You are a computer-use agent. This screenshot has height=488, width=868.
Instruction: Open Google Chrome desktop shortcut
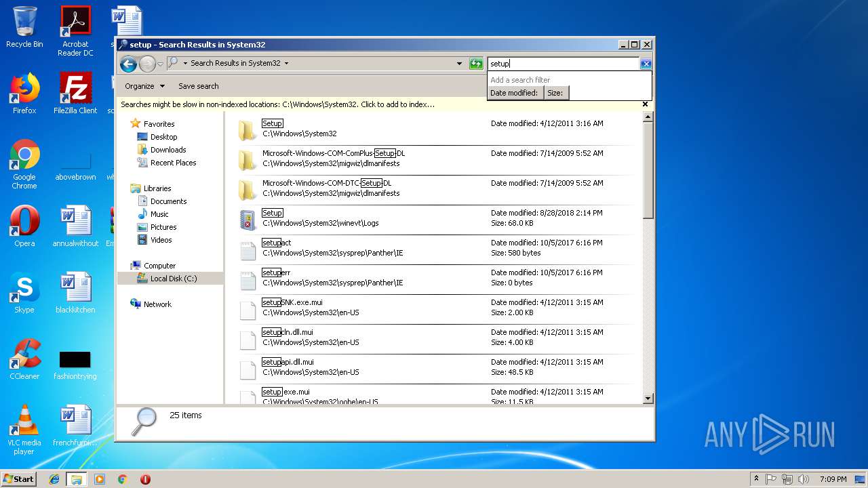pyautogui.click(x=24, y=164)
